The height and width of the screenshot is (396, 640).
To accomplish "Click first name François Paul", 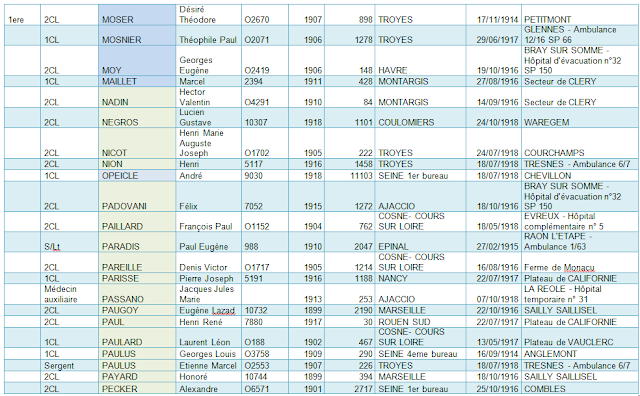I will click(206, 226).
